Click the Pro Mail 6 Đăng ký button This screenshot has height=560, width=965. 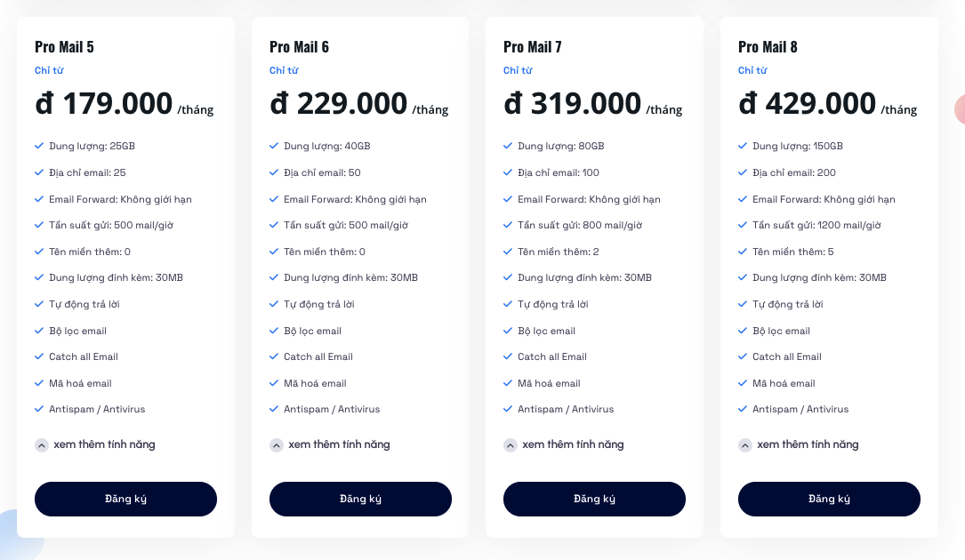[x=360, y=499]
